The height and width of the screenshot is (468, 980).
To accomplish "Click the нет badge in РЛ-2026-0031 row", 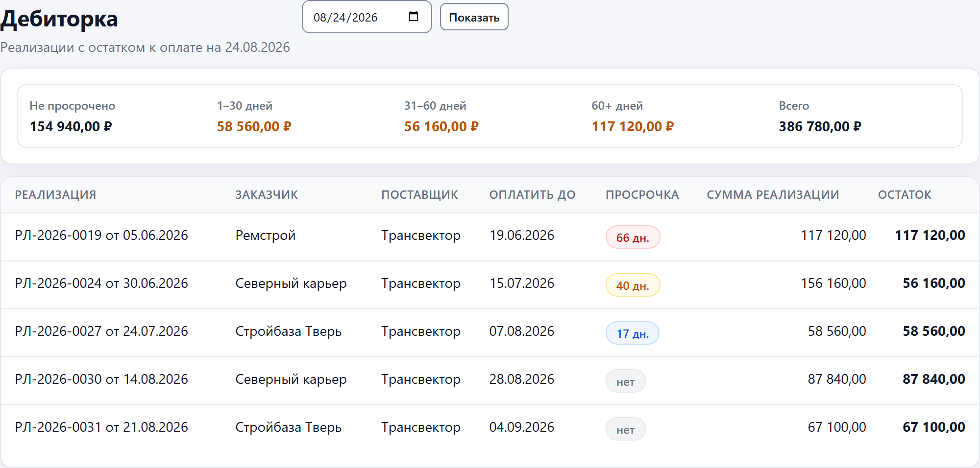I will coord(625,429).
